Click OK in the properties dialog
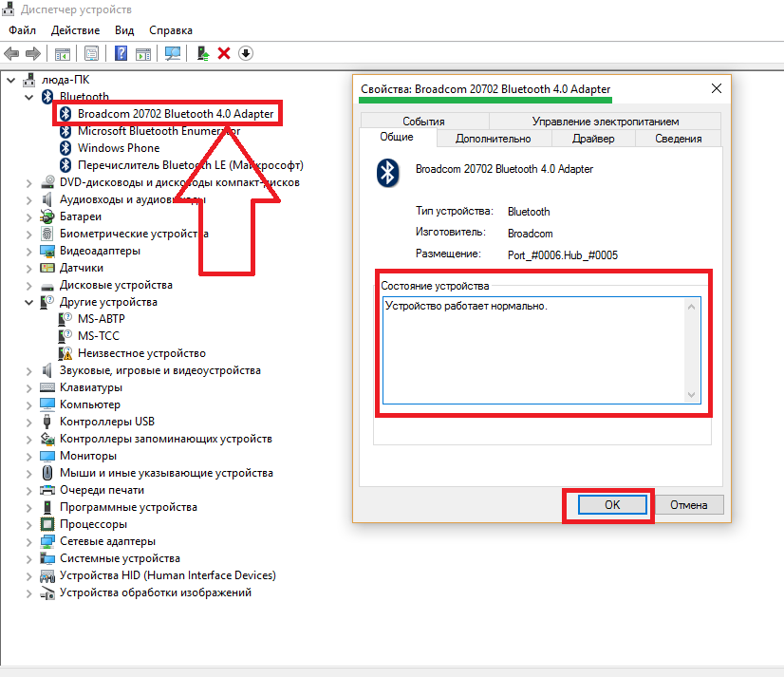Image resolution: width=784 pixels, height=677 pixels. click(612, 505)
